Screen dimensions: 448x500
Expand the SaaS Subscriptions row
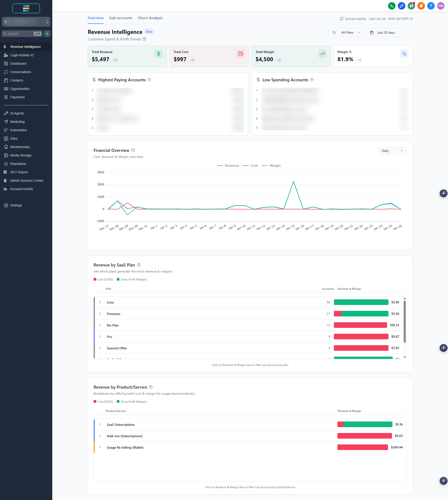pos(100,424)
